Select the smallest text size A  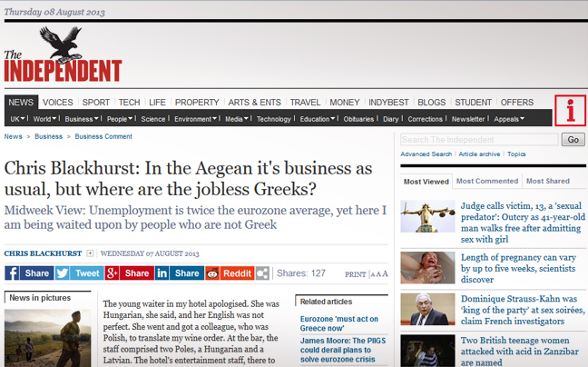373,274
